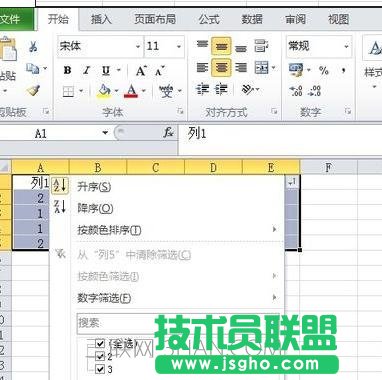
Task: Select the Format Painter brush
Action: pos(33,90)
